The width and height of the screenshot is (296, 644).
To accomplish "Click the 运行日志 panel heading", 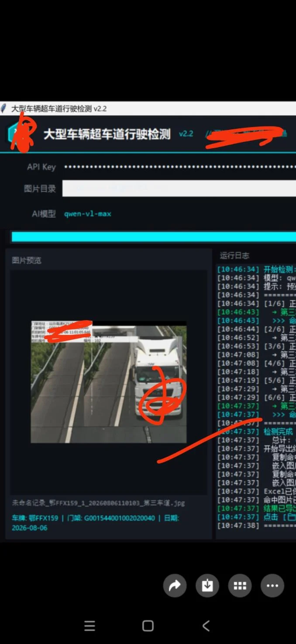I will click(x=235, y=255).
